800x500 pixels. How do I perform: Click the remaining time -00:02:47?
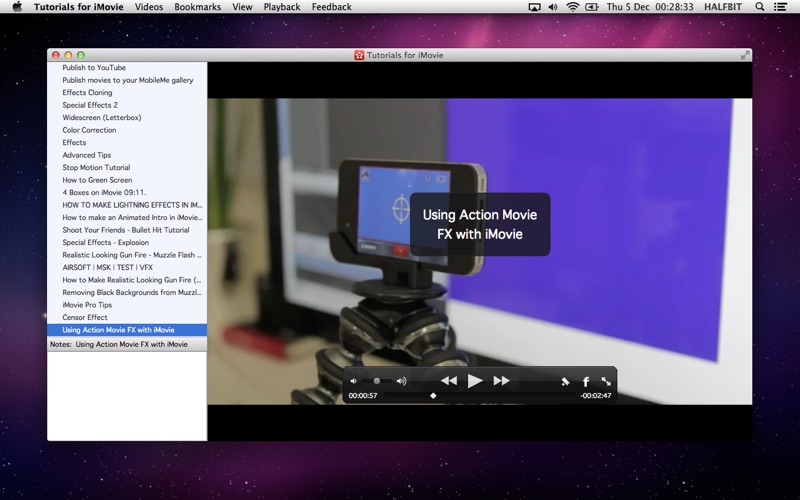[x=595, y=395]
